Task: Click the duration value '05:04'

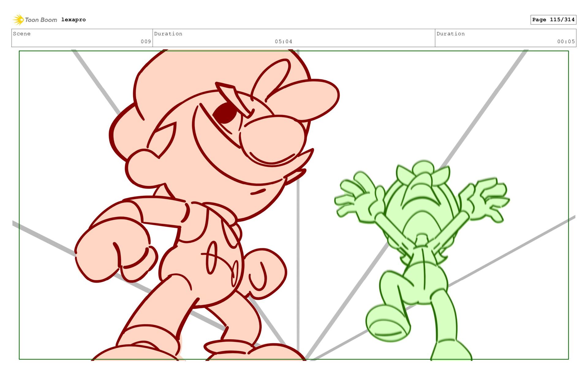Action: pyautogui.click(x=283, y=41)
